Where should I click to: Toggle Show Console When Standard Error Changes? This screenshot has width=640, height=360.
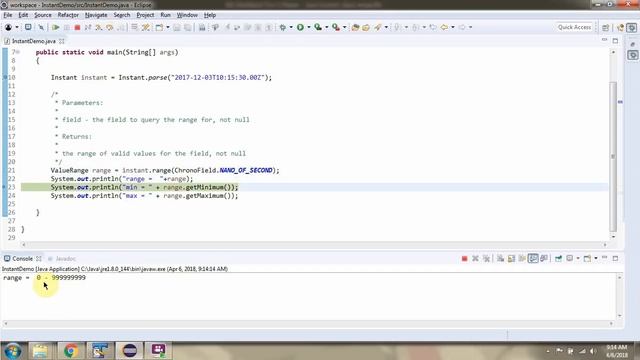(544, 258)
